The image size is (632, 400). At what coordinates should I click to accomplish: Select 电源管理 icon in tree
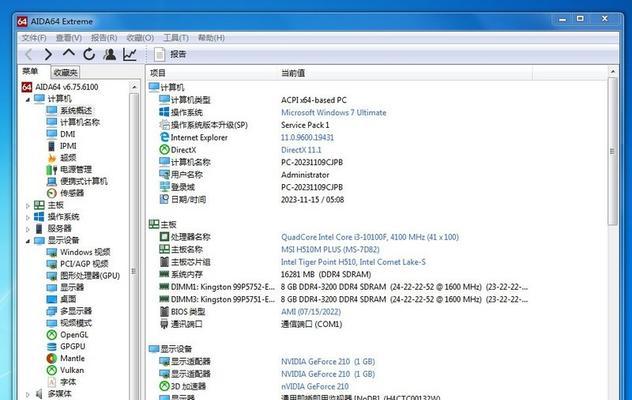pyautogui.click(x=52, y=169)
